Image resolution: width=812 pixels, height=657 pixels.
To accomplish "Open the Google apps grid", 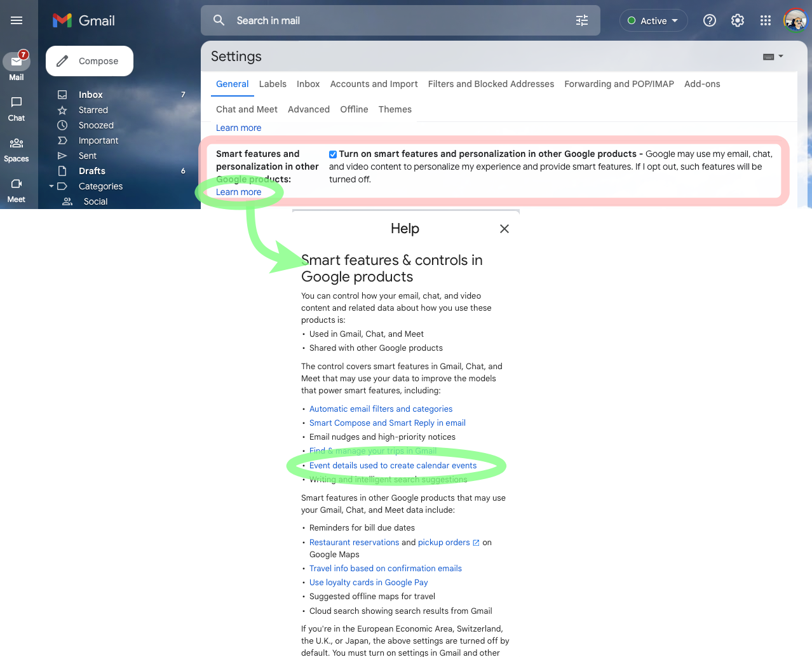I will (766, 20).
